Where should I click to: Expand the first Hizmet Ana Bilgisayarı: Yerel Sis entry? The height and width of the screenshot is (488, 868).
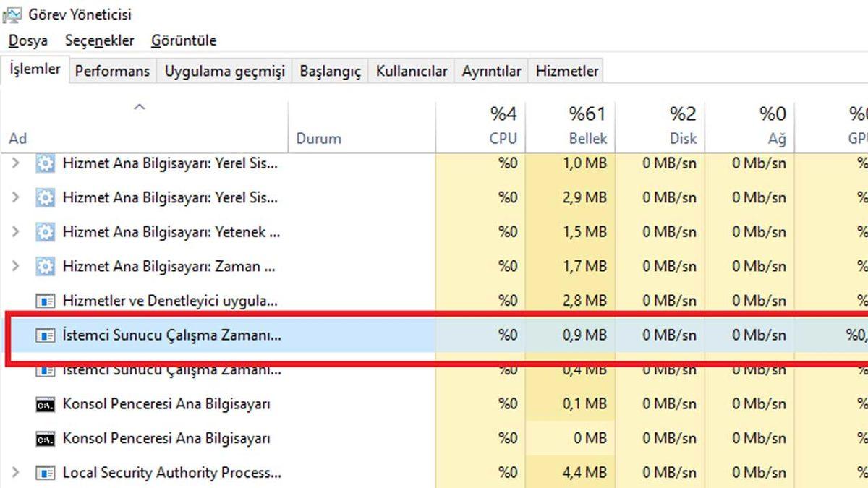pyautogui.click(x=17, y=163)
